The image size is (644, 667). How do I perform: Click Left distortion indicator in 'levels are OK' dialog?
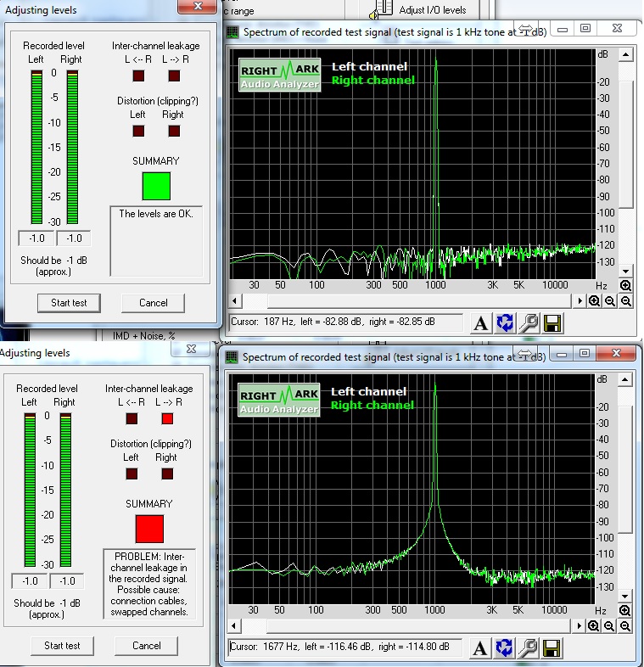pyautogui.click(x=138, y=131)
